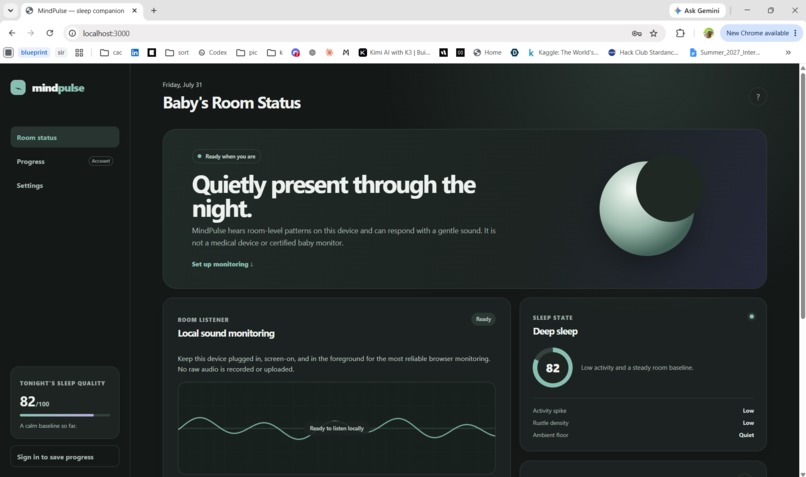Click the Activity spike row label
This screenshot has height=477, width=806.
(549, 411)
